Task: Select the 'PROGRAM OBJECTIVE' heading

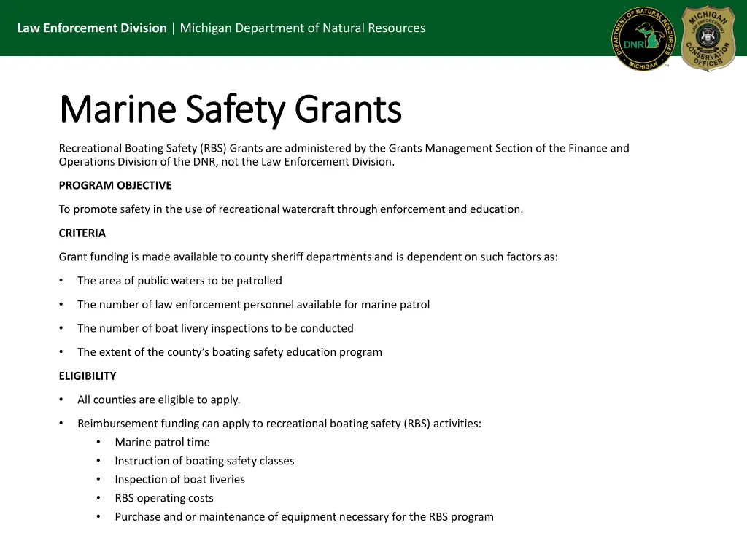Action: click(115, 185)
